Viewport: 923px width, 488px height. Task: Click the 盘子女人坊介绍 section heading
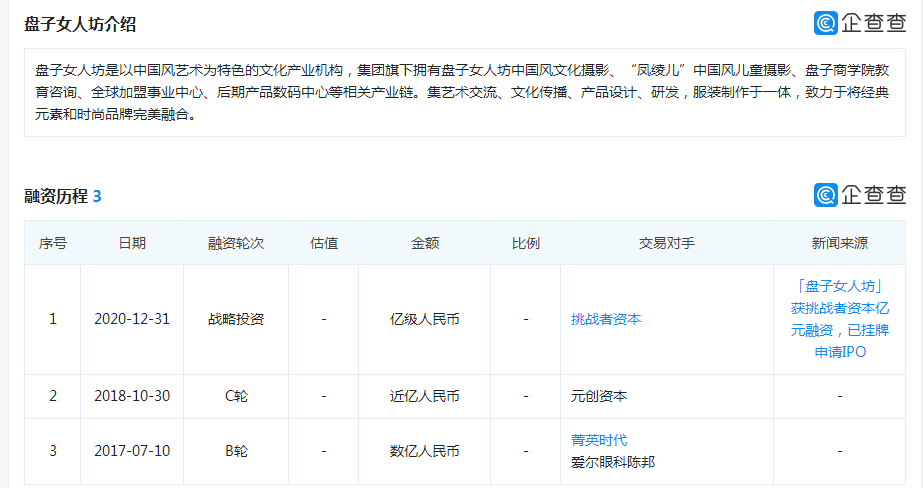coord(82,23)
